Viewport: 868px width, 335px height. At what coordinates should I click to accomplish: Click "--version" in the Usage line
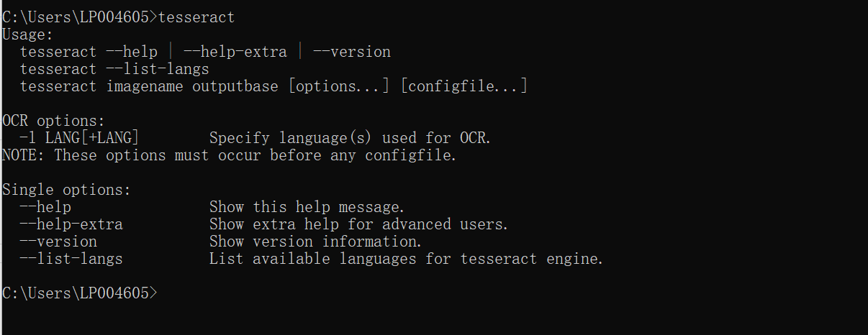[352, 52]
